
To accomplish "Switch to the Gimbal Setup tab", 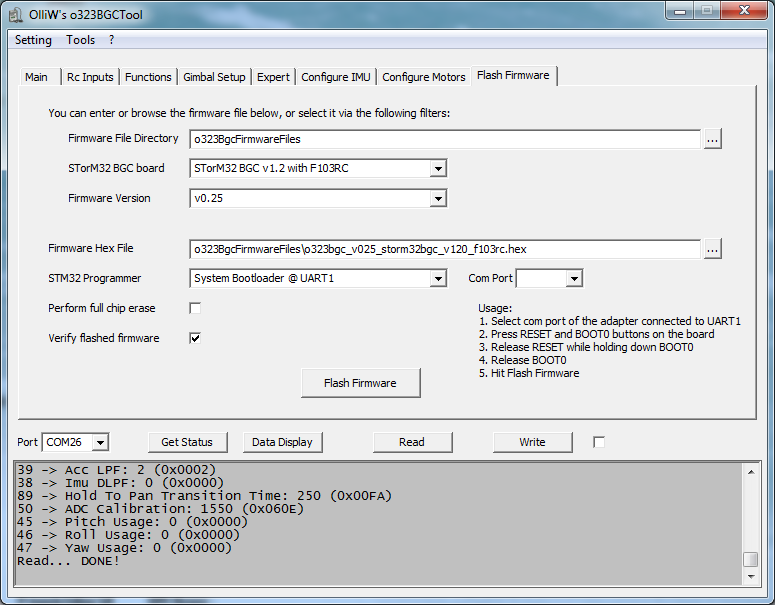I will point(214,77).
